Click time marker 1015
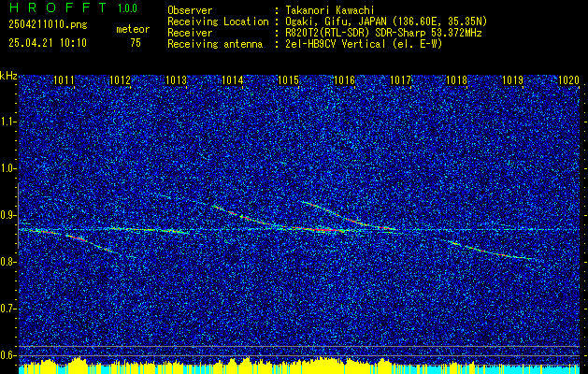588x374 pixels. [288, 79]
